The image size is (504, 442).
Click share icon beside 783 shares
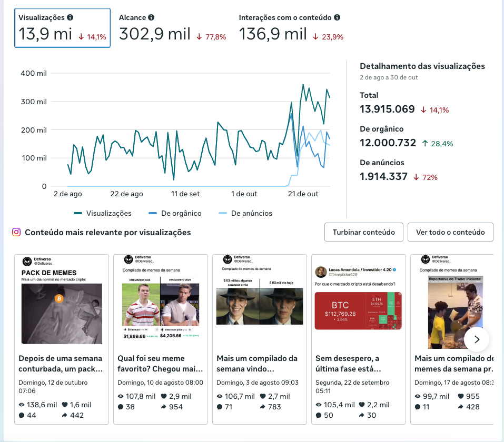[263, 407]
